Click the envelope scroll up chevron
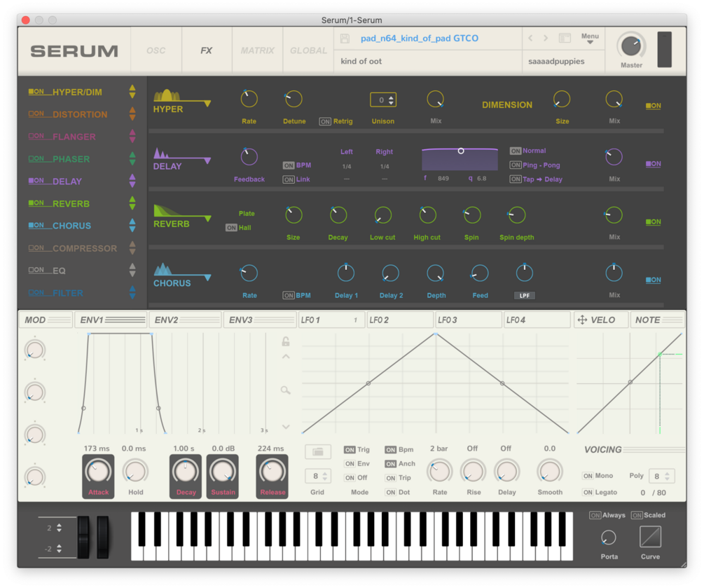 (286, 357)
